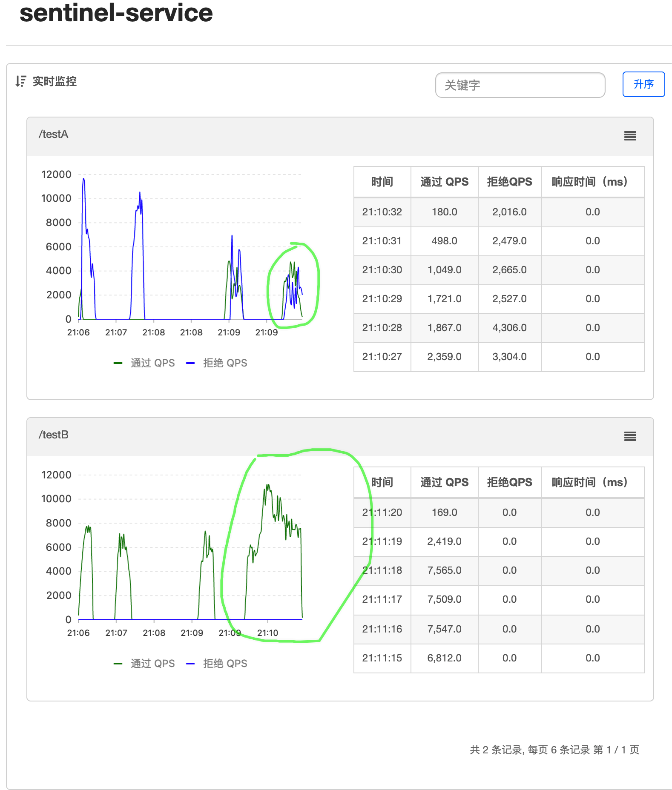This screenshot has height=790, width=672.
Task: Click the 2,665.0 rejected QPS value
Action: click(x=509, y=270)
